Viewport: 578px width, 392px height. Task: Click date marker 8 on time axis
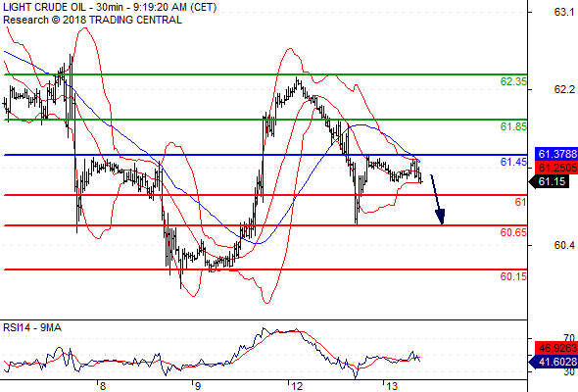point(103,386)
